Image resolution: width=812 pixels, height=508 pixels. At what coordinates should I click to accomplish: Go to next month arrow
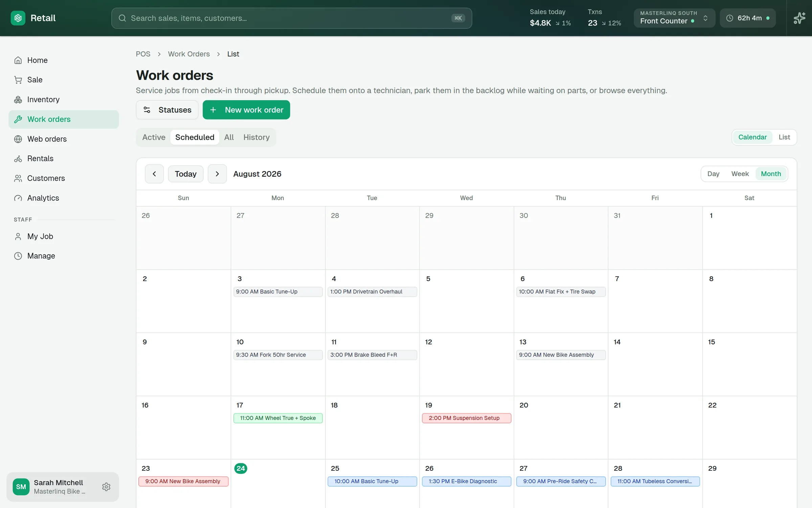coord(217,174)
